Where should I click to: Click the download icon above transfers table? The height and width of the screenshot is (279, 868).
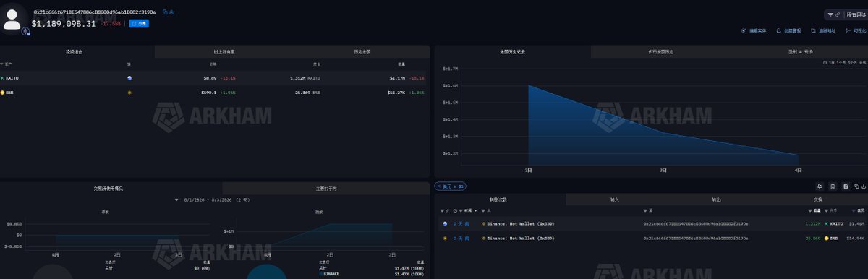pos(863,186)
